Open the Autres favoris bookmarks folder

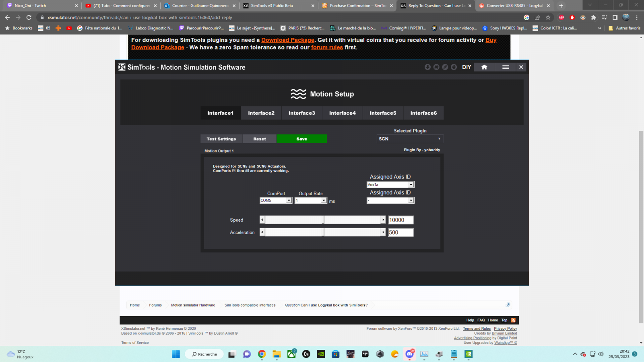pyautogui.click(x=624, y=28)
